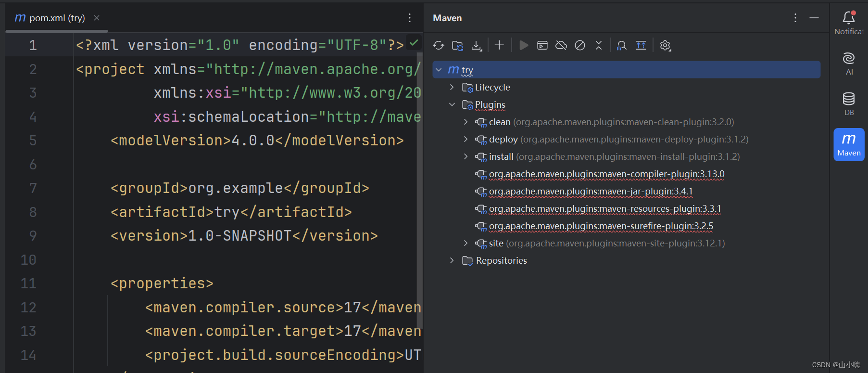This screenshot has width=868, height=373.
Task: Expand the deploy plugin node
Action: (x=465, y=139)
